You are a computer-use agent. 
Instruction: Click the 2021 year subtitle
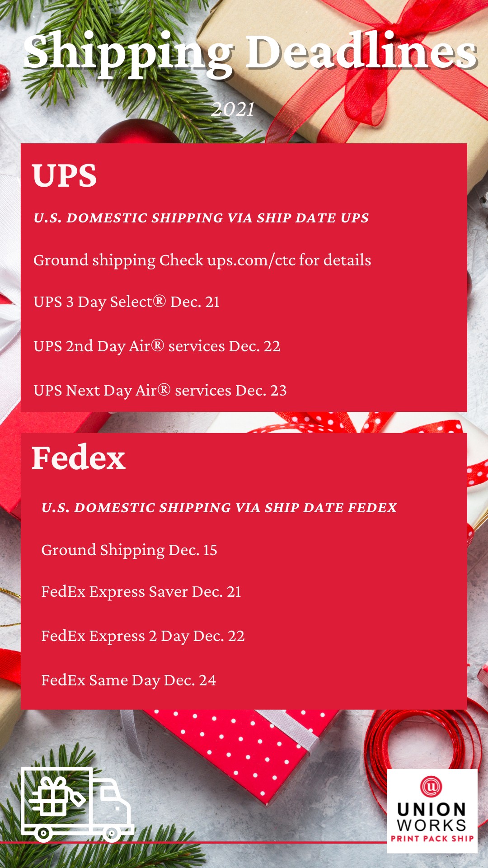233,109
